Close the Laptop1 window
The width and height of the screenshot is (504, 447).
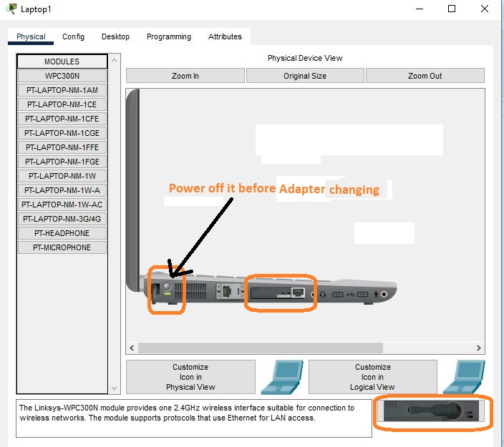point(485,9)
